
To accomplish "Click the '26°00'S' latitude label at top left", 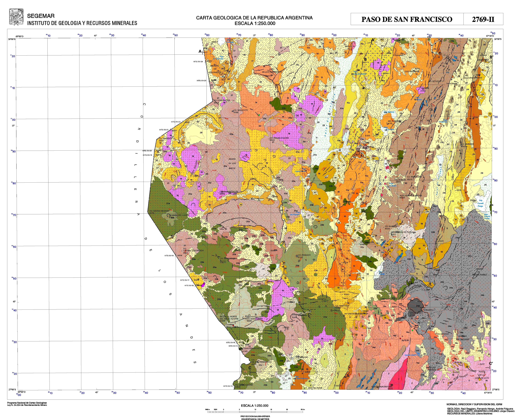I will [12, 39].
